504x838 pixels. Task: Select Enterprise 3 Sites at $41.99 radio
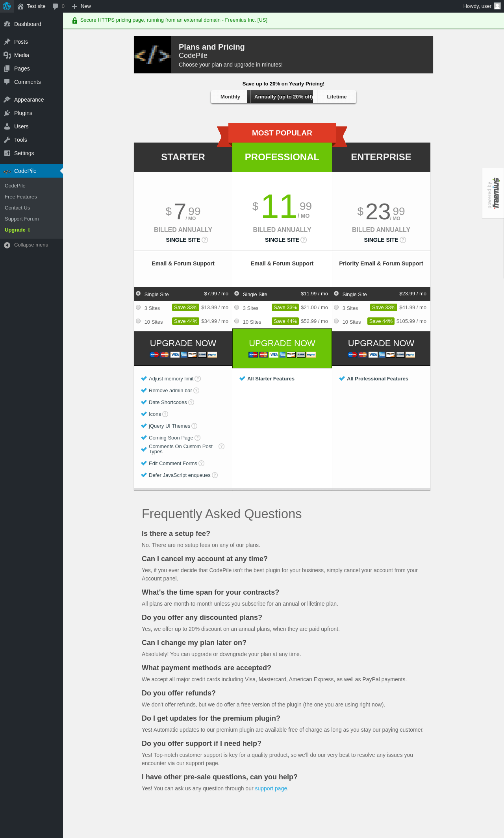pyautogui.click(x=336, y=307)
